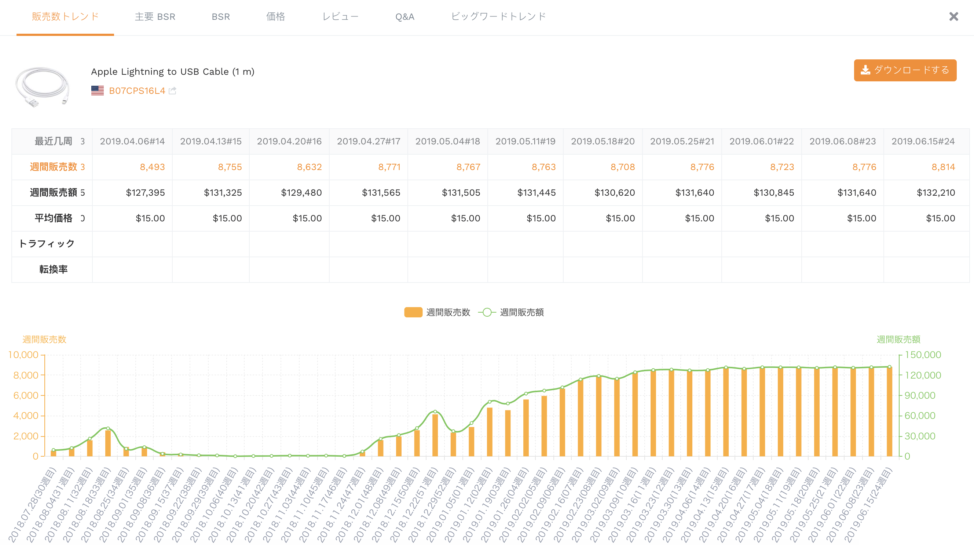Switch to the 販売数トレンド tab
974x560 pixels.
tap(65, 16)
